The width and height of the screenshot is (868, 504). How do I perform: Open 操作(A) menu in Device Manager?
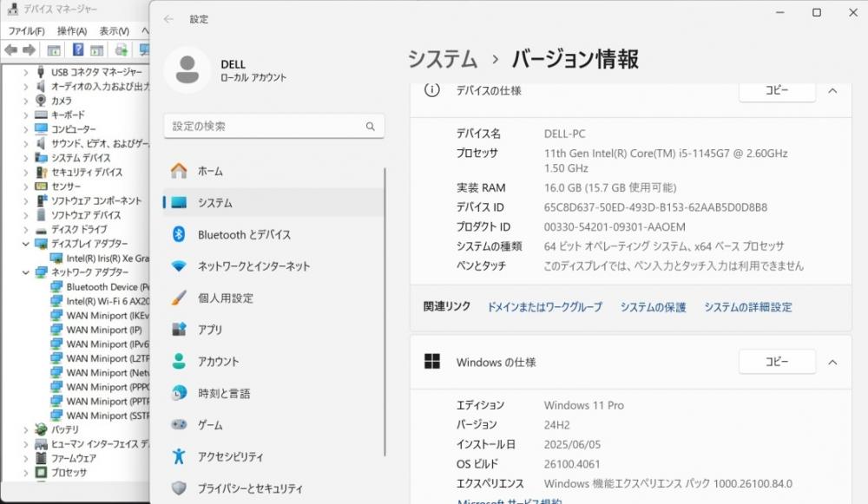point(72,31)
